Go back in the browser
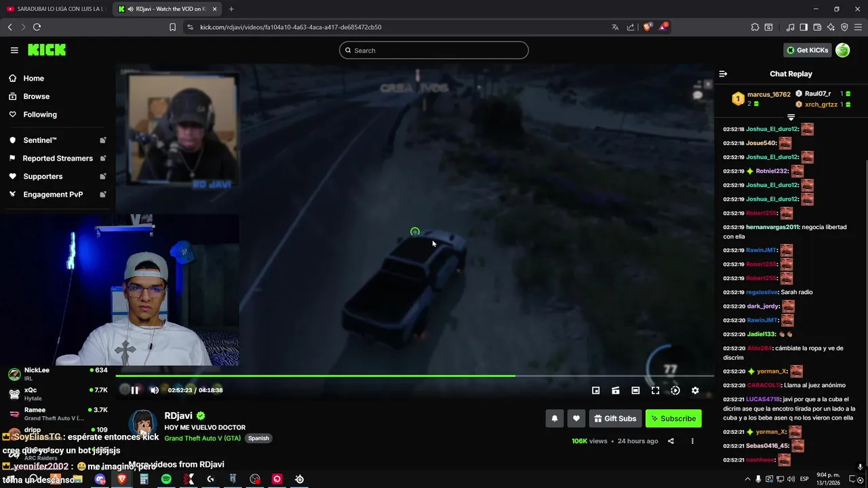868x488 pixels. (x=10, y=27)
